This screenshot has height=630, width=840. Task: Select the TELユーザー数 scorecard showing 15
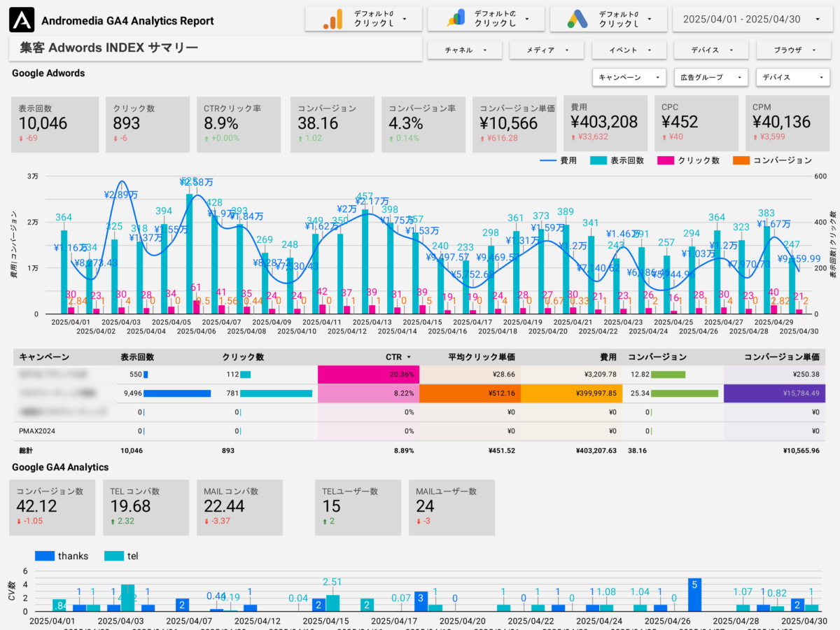point(358,507)
